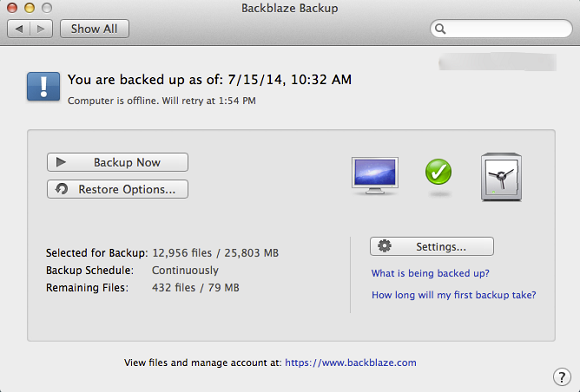Minimize window with the yellow button
This screenshot has height=392, width=580.
pos(30,7)
